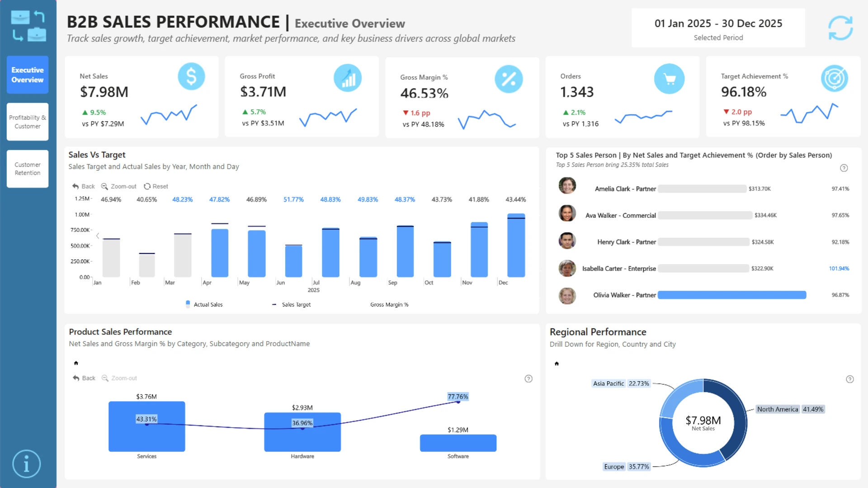Click Henry Clark's sales progress bar
This screenshot has width=868, height=488.
[x=703, y=242]
